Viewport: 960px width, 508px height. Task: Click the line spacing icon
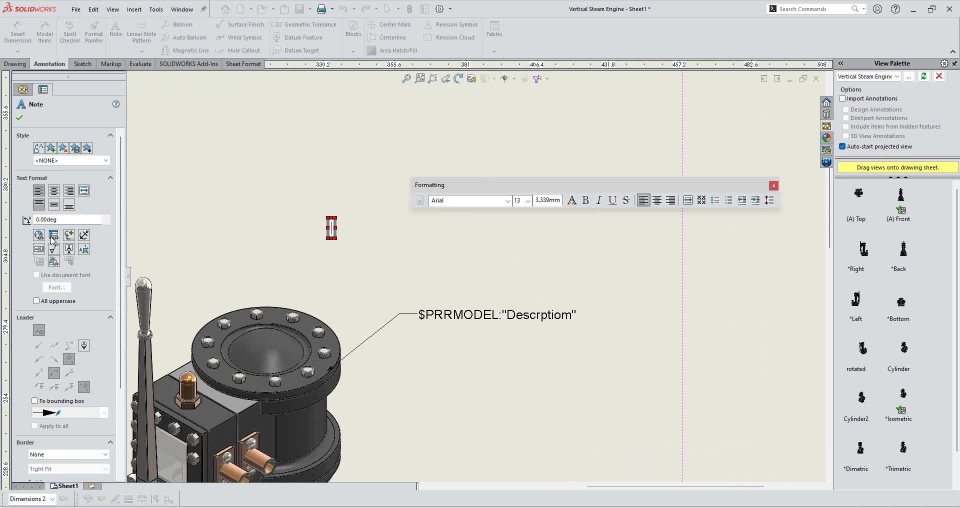coord(769,200)
